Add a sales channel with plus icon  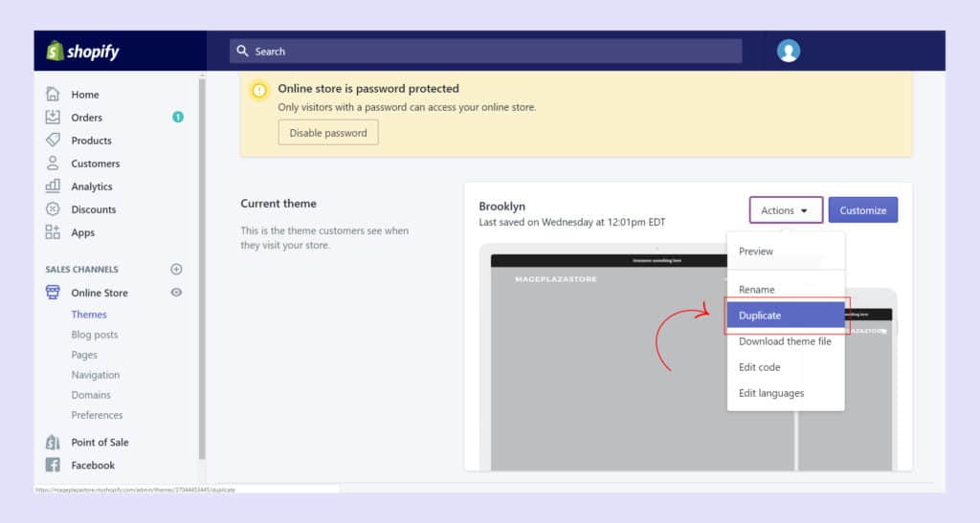[176, 269]
